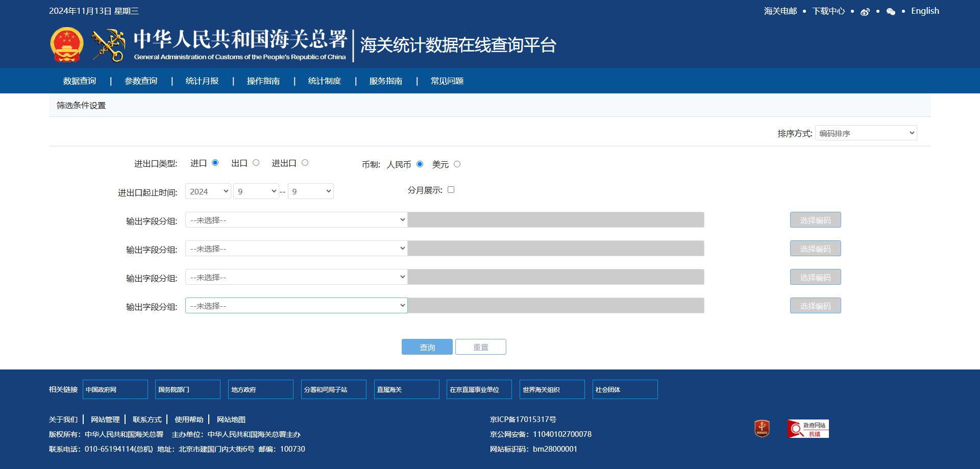The height and width of the screenshot is (469, 980).
Task: Open the 中国政府网 related link box
Action: pyautogui.click(x=115, y=389)
